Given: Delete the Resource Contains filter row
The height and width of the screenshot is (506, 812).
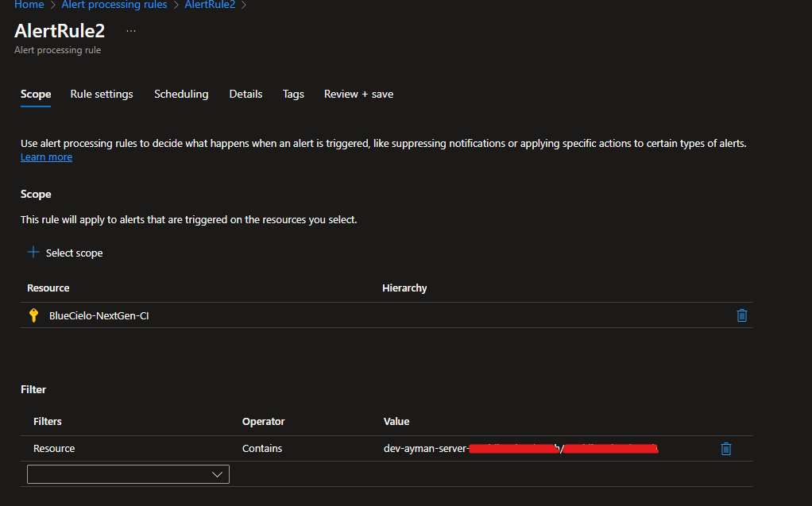Looking at the screenshot, I should point(726,449).
